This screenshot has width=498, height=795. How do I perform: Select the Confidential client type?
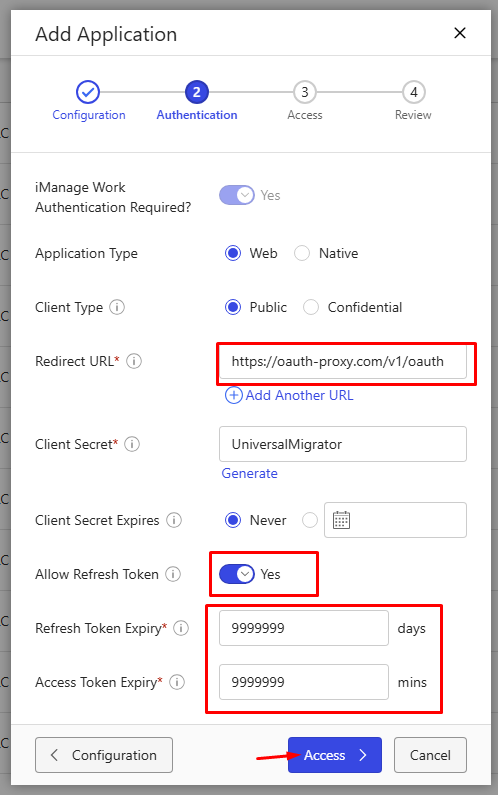coord(311,307)
